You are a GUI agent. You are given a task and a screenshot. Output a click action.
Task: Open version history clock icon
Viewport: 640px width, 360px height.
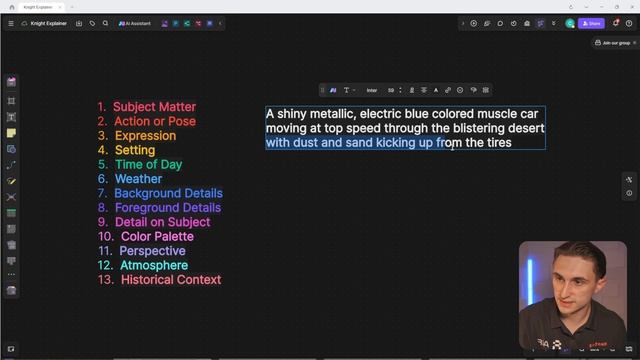tap(513, 24)
